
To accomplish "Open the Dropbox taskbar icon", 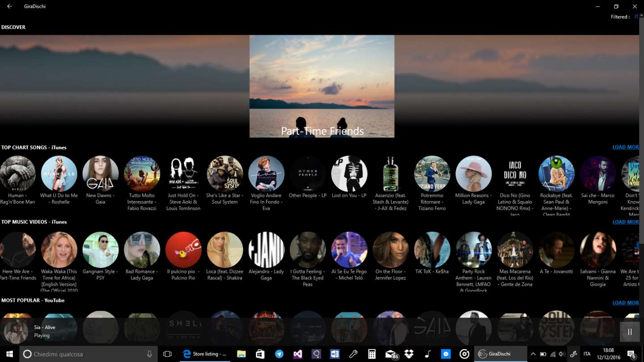I will (409, 354).
